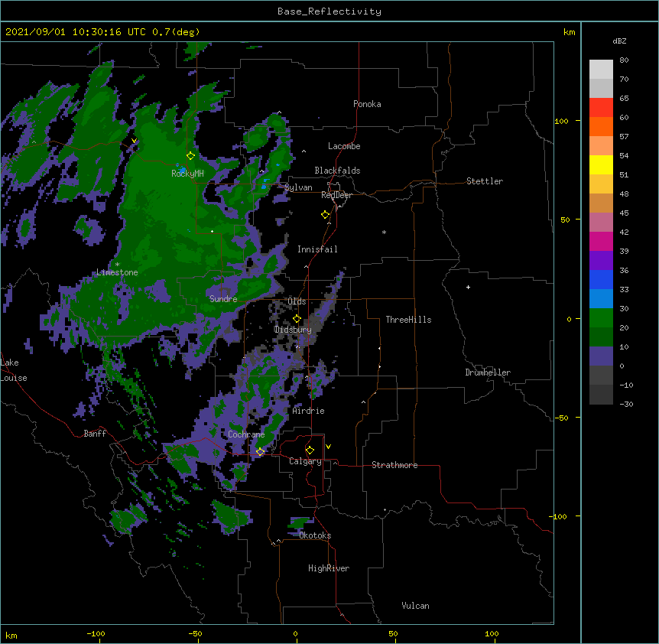Pick the bright green 20-30 dBZ swatch

pos(601,318)
